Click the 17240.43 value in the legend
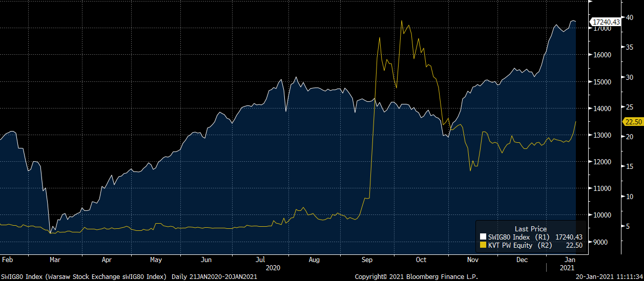This screenshot has height=281, width=644. pyautogui.click(x=569, y=237)
